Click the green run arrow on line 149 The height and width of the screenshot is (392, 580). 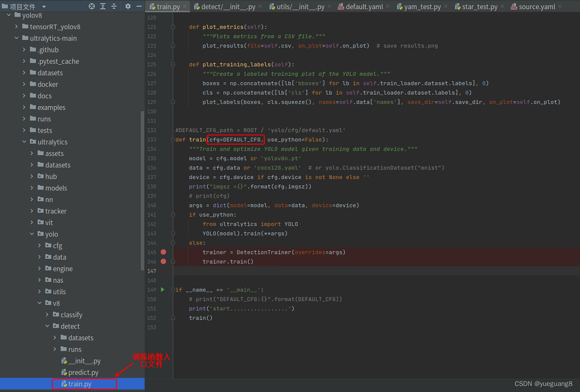pyautogui.click(x=162, y=290)
